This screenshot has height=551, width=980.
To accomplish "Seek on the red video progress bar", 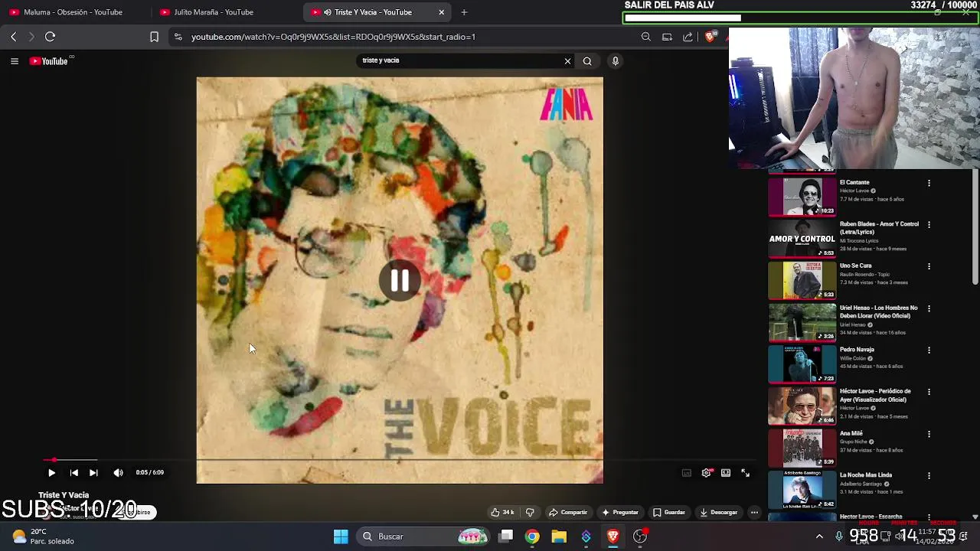I will [400, 460].
